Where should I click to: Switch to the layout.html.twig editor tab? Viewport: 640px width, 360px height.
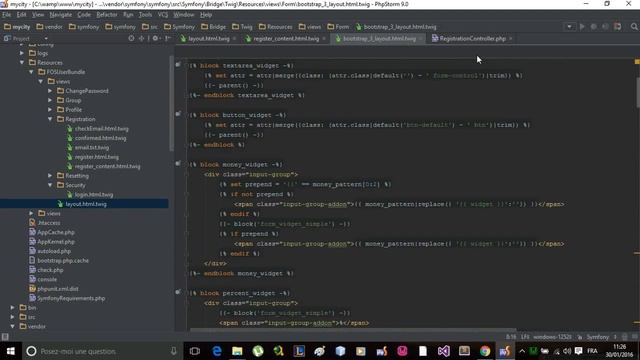tap(209, 38)
